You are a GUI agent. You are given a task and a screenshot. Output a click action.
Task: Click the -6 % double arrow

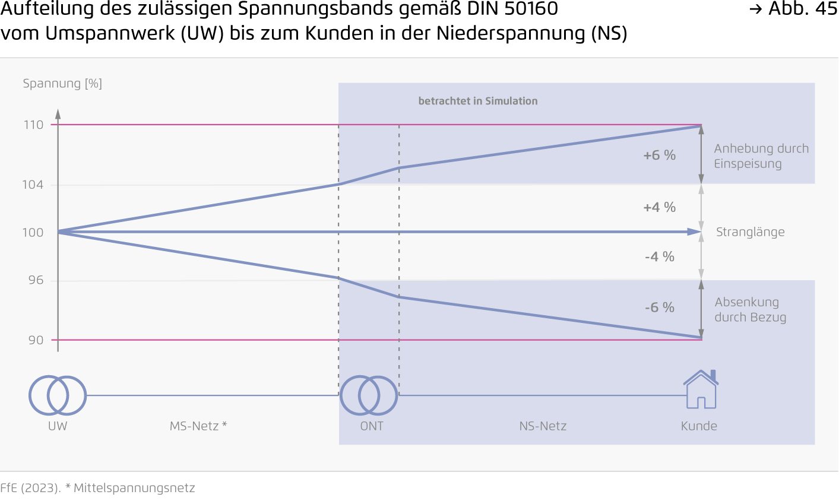coord(701,309)
